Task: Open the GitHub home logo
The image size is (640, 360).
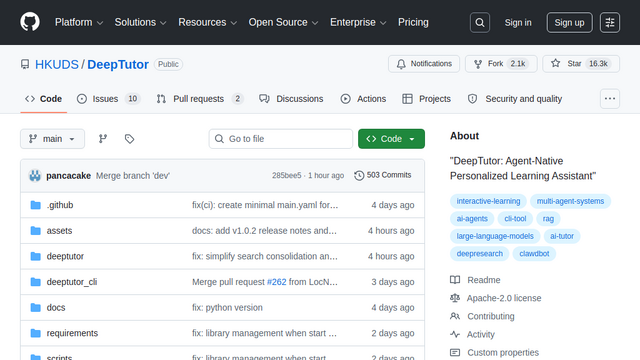Action: (x=30, y=22)
